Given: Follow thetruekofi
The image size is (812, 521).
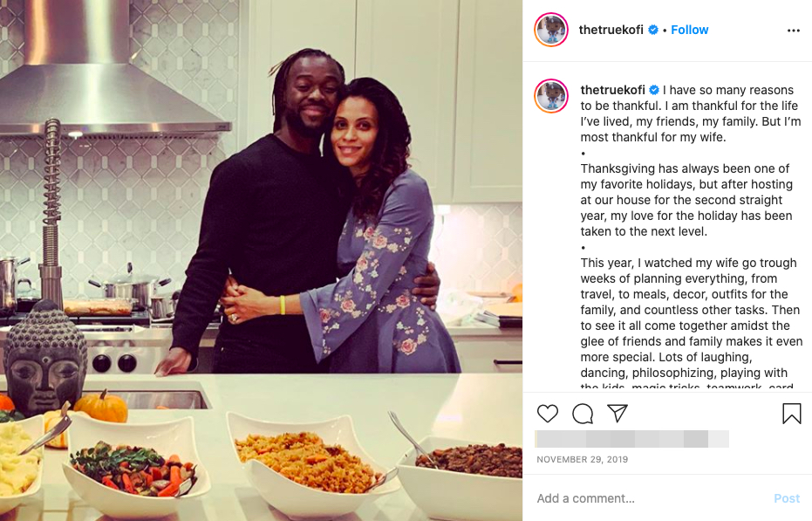Looking at the screenshot, I should pyautogui.click(x=689, y=30).
